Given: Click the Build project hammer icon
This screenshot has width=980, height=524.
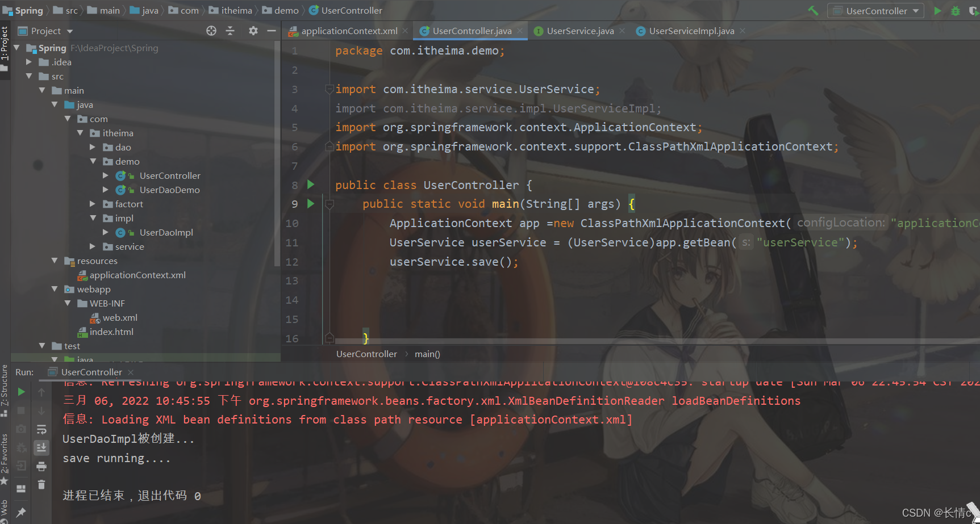Looking at the screenshot, I should [x=813, y=10].
